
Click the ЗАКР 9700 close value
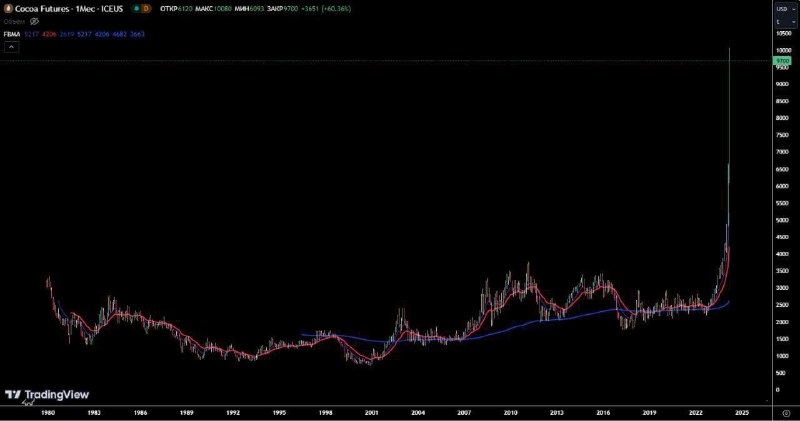(x=283, y=9)
